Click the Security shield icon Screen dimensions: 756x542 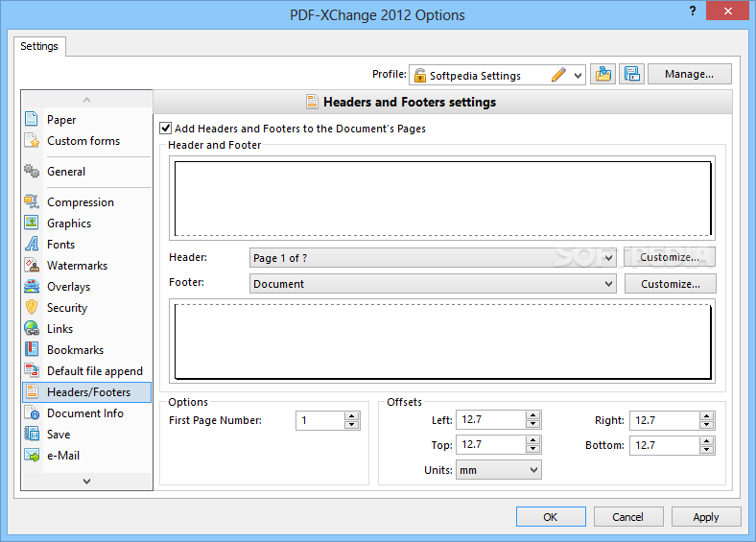[32, 307]
